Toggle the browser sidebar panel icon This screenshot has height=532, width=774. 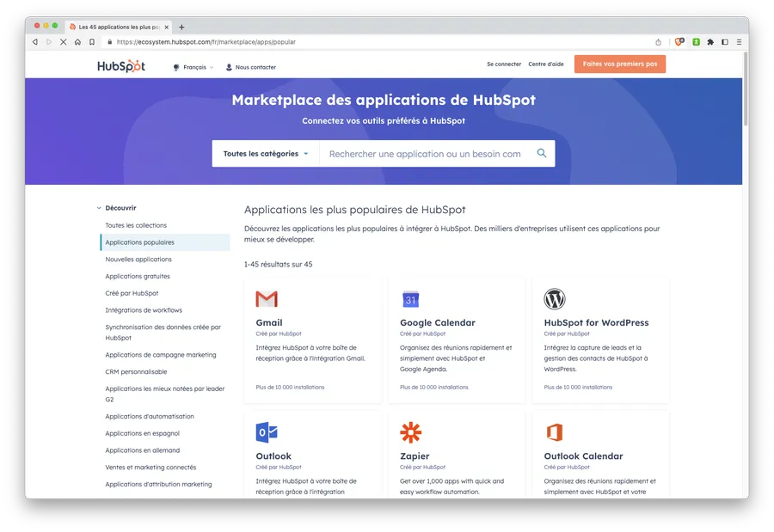(x=725, y=42)
